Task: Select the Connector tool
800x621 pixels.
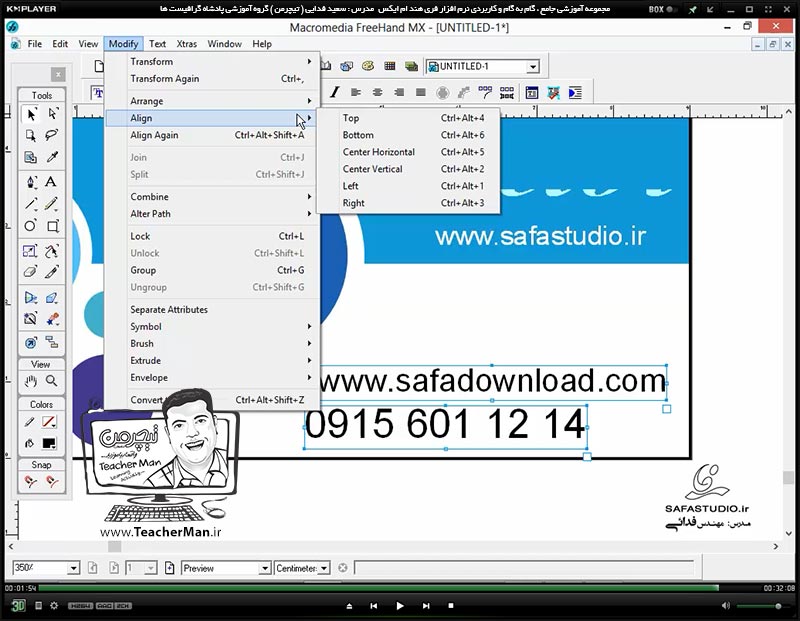Action: click(52, 342)
